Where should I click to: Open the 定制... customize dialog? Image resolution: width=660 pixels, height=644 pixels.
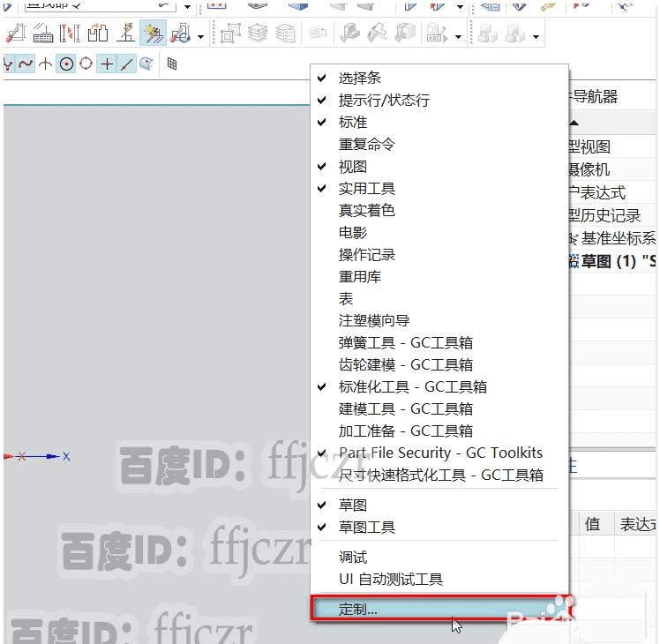pos(441,608)
